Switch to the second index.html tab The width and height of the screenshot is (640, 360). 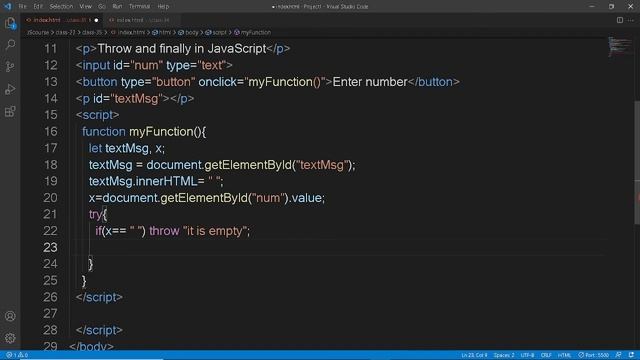141,20
